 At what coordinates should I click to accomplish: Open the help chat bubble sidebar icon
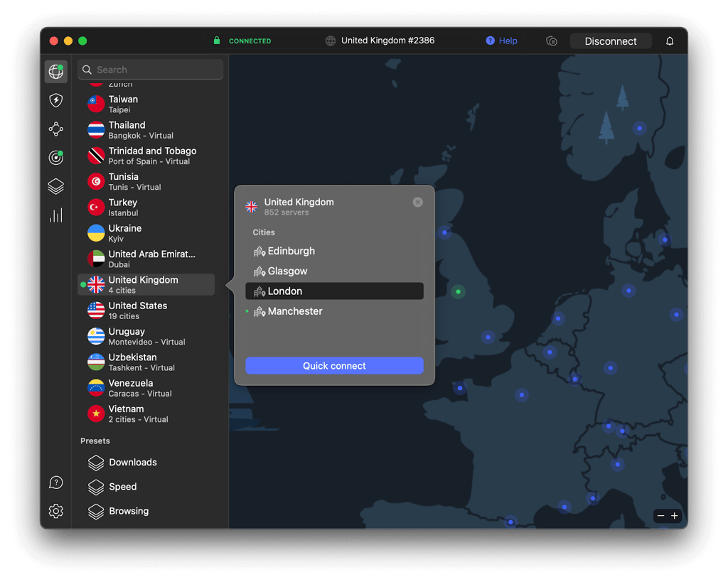(x=55, y=483)
